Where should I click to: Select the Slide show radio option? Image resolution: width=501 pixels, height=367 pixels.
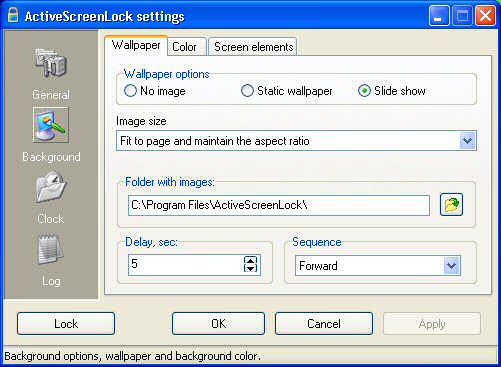point(364,91)
